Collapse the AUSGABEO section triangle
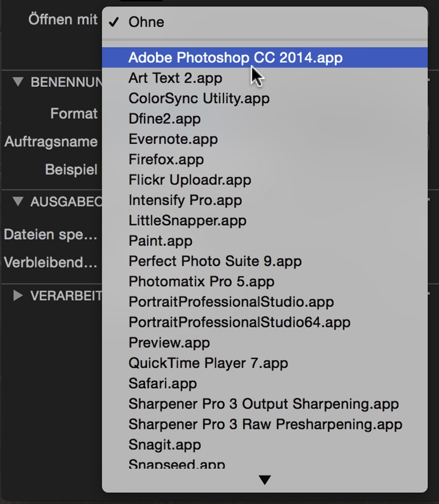 18,202
